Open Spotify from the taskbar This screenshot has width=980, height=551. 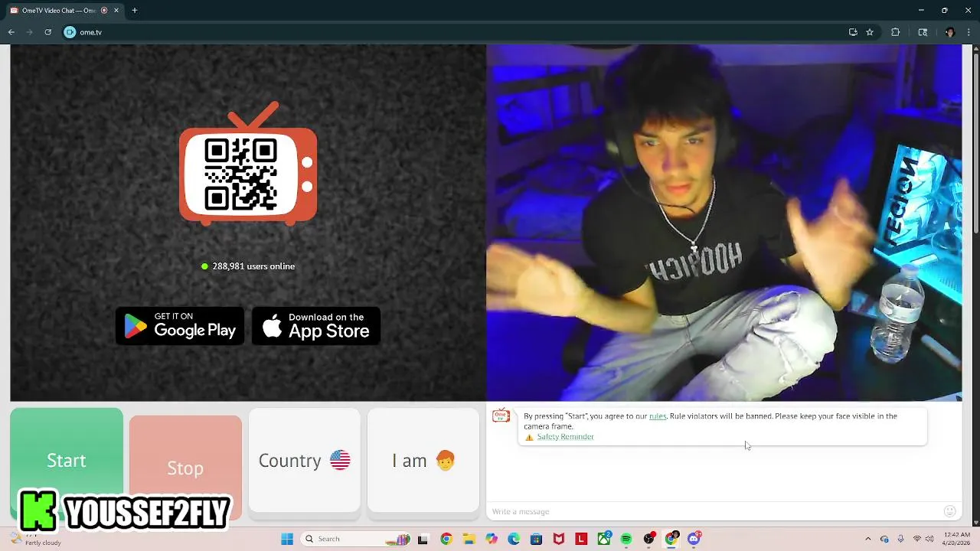626,539
